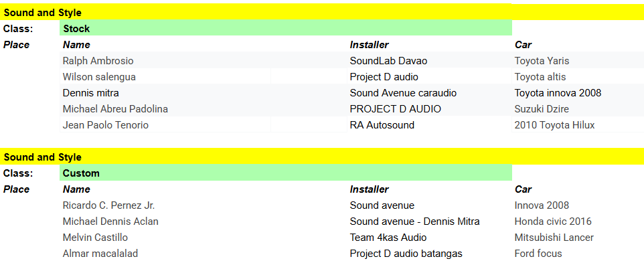Click the first yellow Sound and Style header

pos(43,13)
